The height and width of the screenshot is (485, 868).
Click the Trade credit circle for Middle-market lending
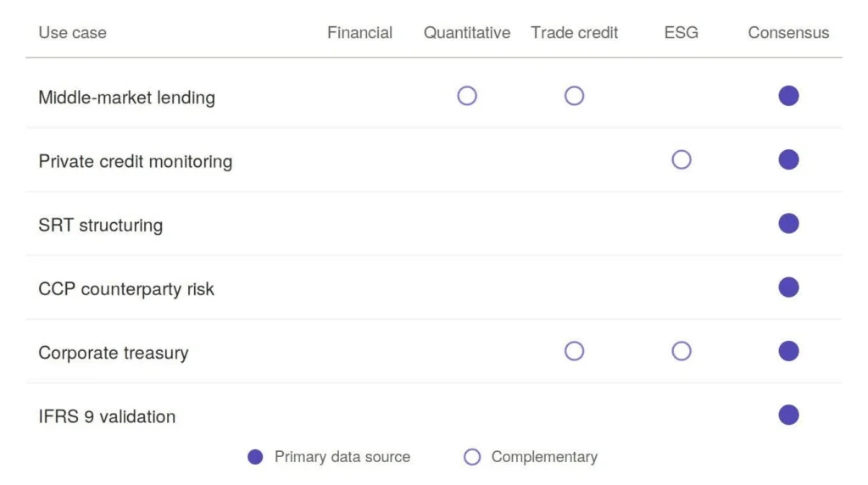(x=574, y=96)
